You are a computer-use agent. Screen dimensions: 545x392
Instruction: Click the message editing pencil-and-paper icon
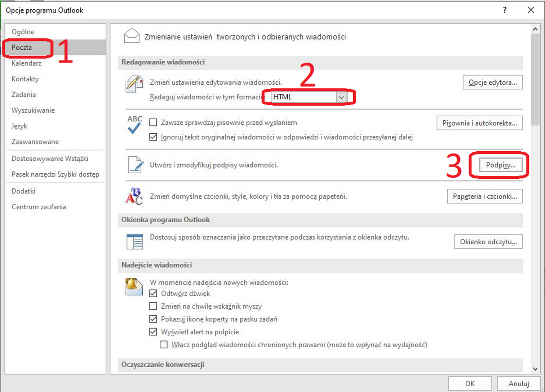(134, 84)
